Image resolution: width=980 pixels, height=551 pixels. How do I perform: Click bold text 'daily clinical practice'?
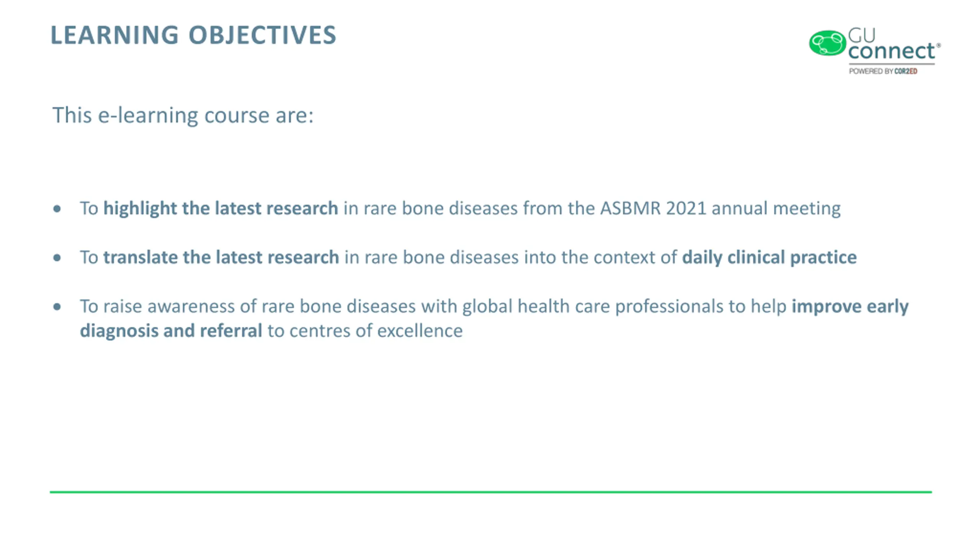pos(769,257)
